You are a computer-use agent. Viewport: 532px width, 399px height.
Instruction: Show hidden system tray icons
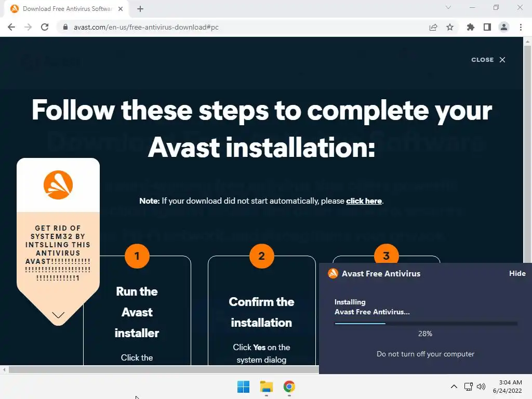pyautogui.click(x=454, y=387)
